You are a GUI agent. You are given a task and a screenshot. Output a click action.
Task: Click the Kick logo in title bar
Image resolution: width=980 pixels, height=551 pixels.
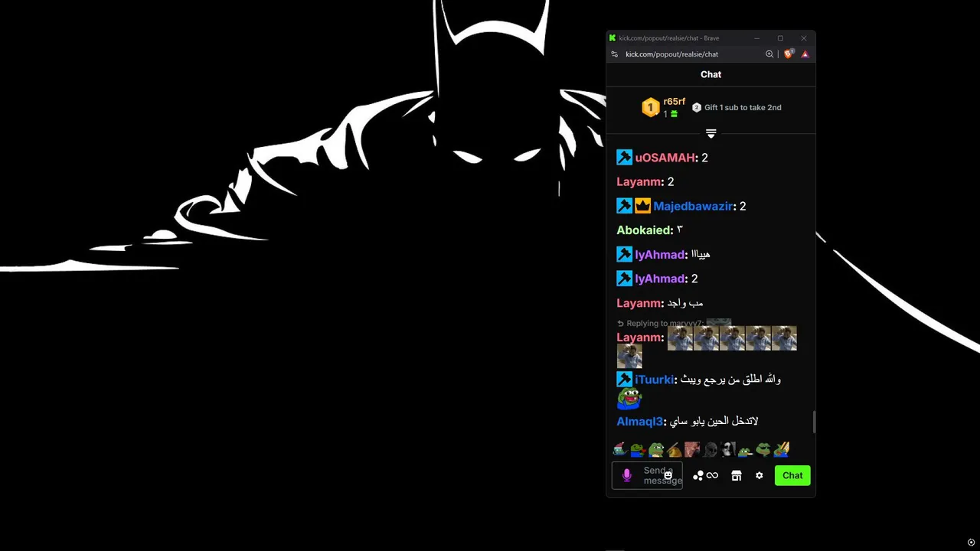[x=612, y=38]
